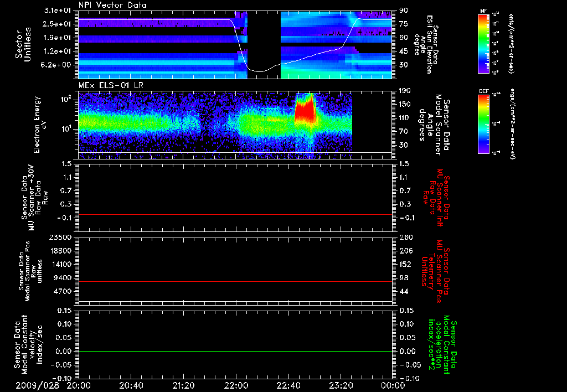Click the 00:00 time tick
The image size is (567, 392).
(393, 385)
